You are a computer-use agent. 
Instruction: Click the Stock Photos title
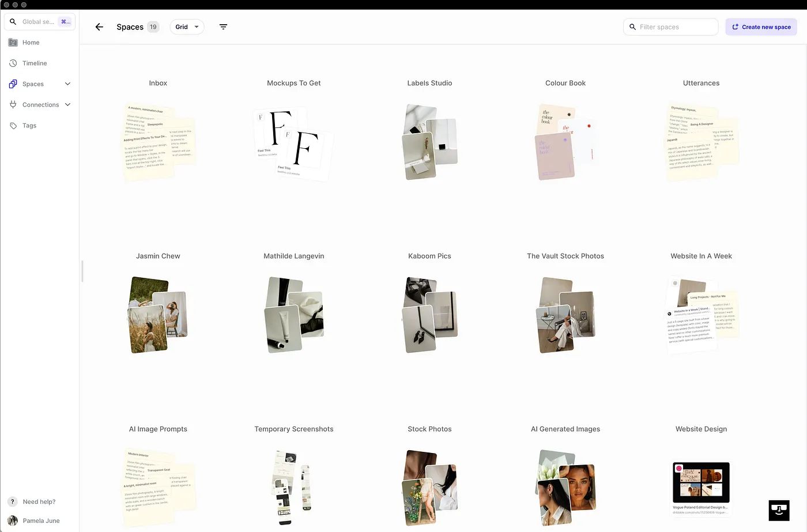pyautogui.click(x=429, y=429)
